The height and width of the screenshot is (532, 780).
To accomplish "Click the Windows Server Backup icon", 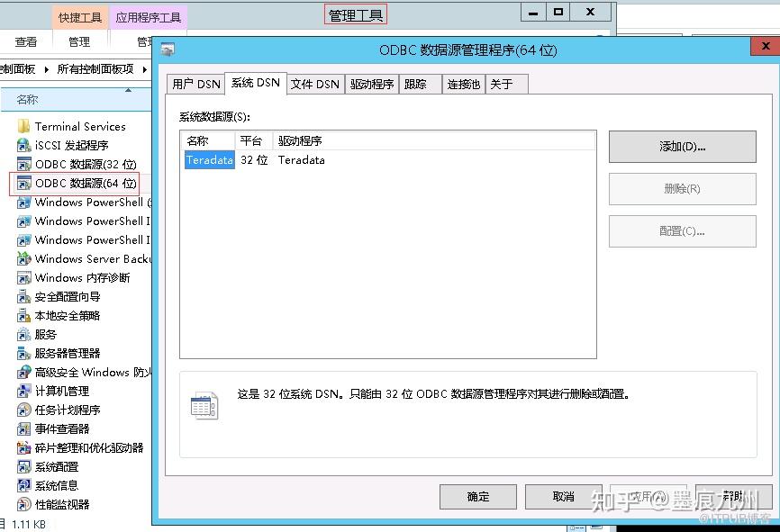I will (x=23, y=258).
